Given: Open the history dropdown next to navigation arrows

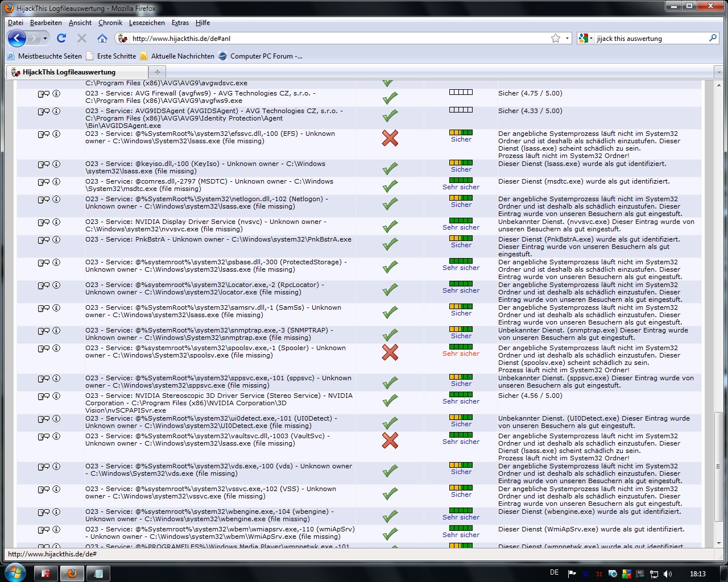Looking at the screenshot, I should tap(45, 39).
